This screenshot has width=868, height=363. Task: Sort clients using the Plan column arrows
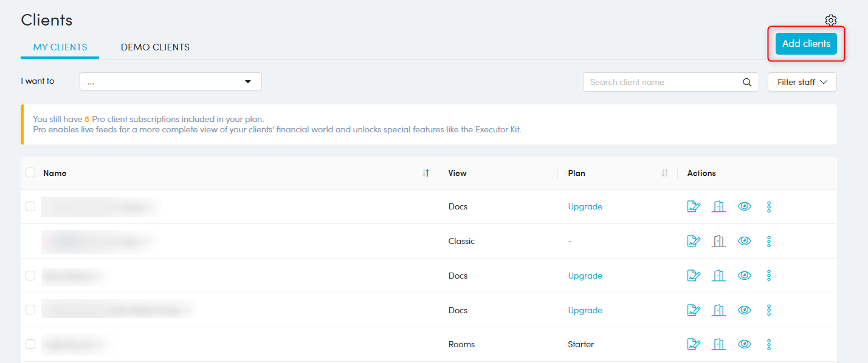click(664, 173)
